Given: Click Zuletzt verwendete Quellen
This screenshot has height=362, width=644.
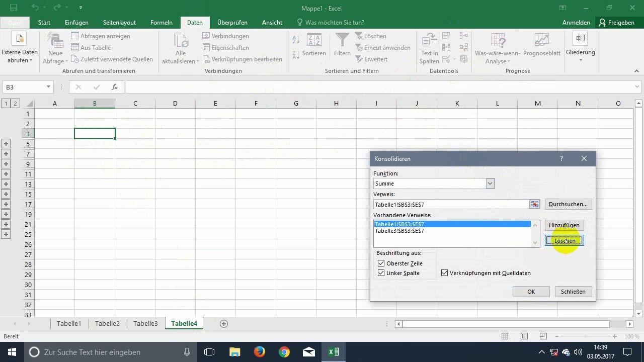Looking at the screenshot, I should click(112, 59).
